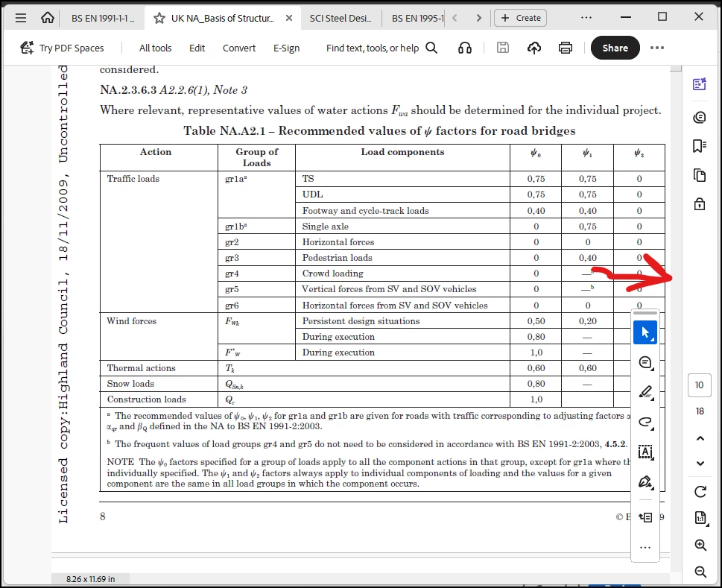Open the AI Assistant panel icon

700,84
